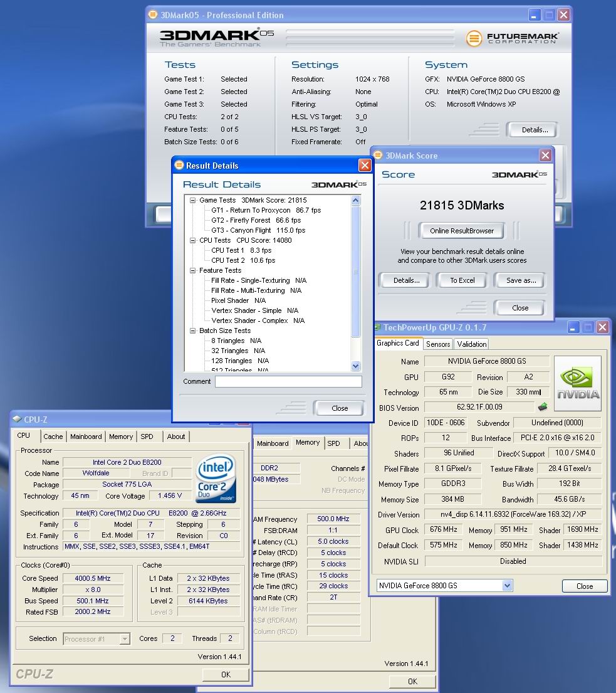Select the GT3 - Canyon Flight row
616x693 pixels.
[x=258, y=230]
